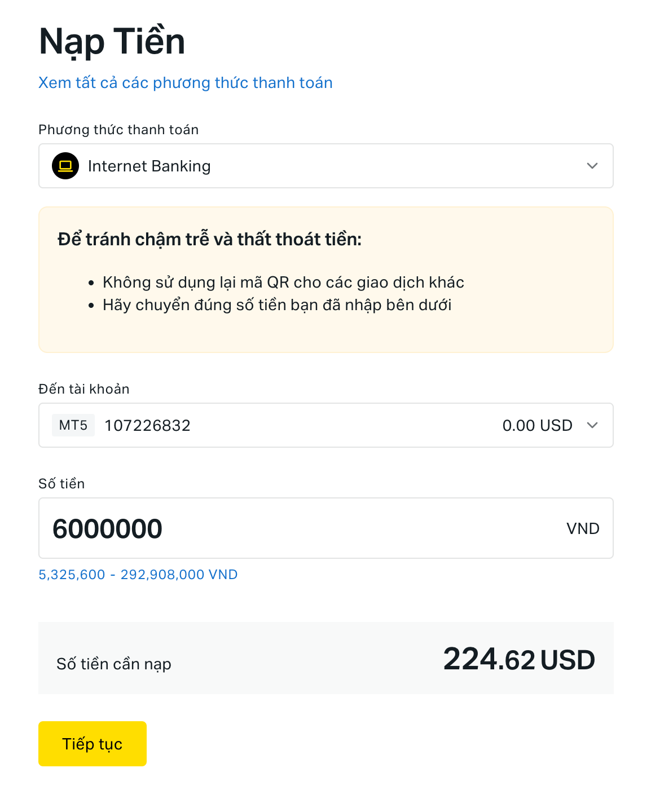This screenshot has width=651, height=812.
Task: Click the warning notice's bold heading
Action: [x=209, y=239]
